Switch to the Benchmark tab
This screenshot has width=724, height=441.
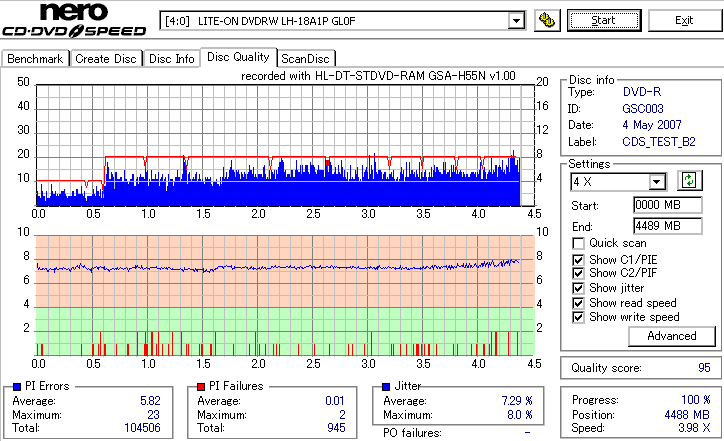[35, 59]
